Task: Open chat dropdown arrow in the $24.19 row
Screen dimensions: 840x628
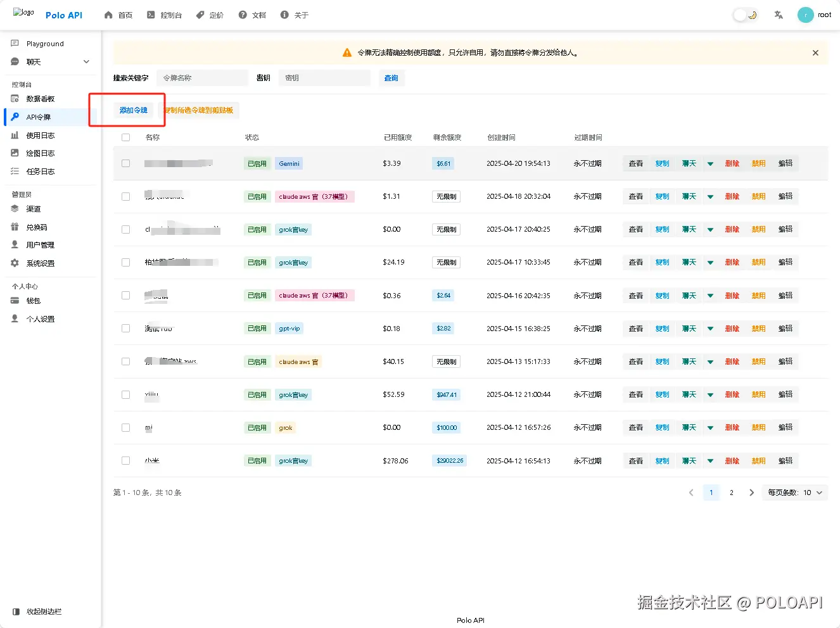Action: point(710,262)
